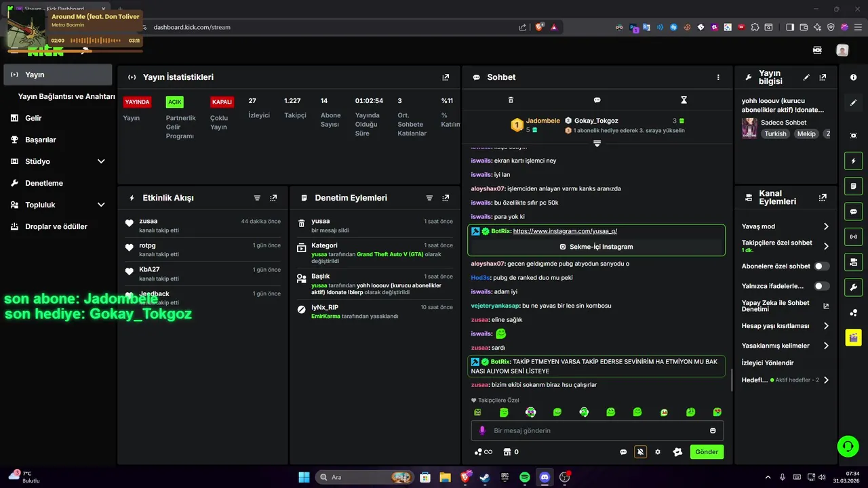Screen dimensions: 868x488
Task: Click the trash icon to clear chat
Action: point(511,100)
